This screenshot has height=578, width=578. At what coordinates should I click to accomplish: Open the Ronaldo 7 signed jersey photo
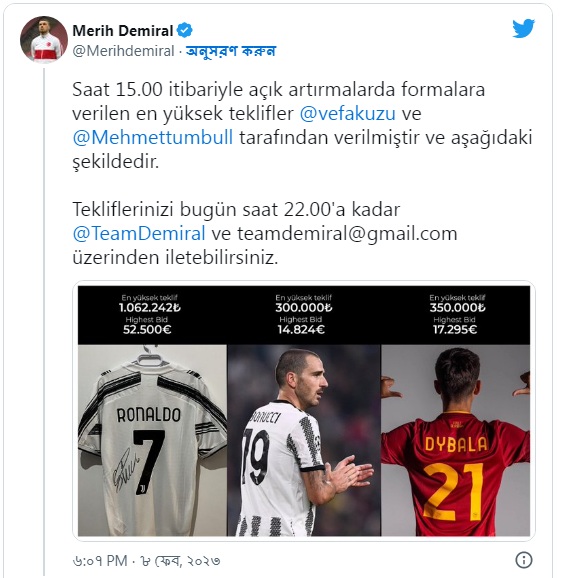coord(152,440)
